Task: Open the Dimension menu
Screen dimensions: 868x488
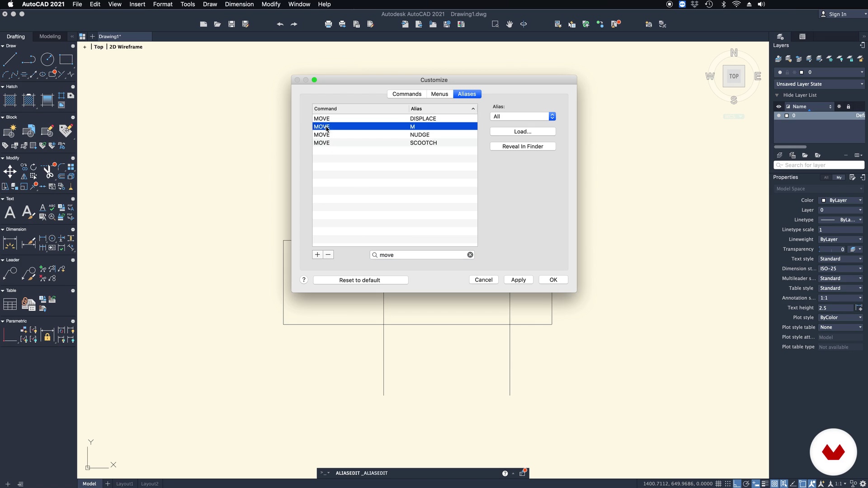Action: [x=239, y=4]
